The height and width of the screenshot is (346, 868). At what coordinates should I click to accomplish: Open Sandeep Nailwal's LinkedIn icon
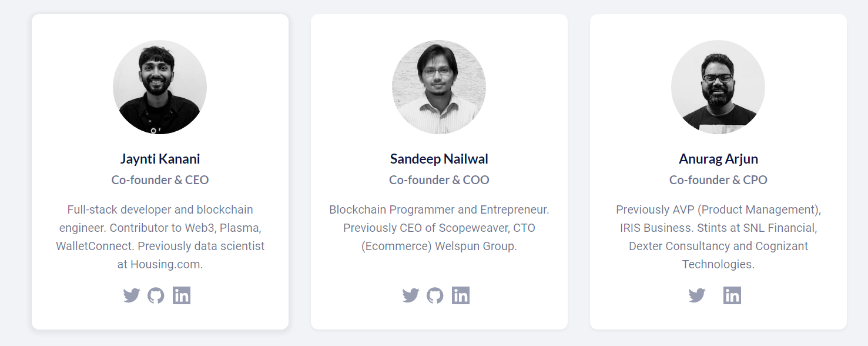point(461,295)
